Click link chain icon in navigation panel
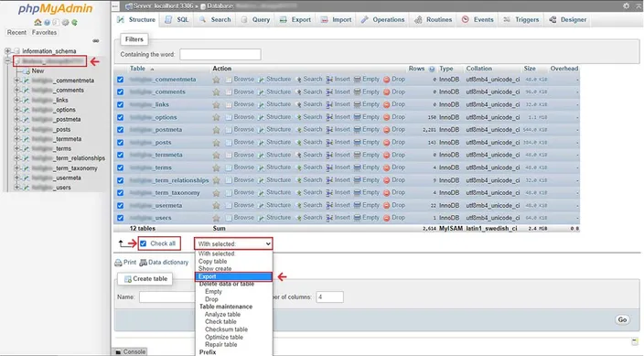644x356 pixels. pyautogui.click(x=96, y=40)
